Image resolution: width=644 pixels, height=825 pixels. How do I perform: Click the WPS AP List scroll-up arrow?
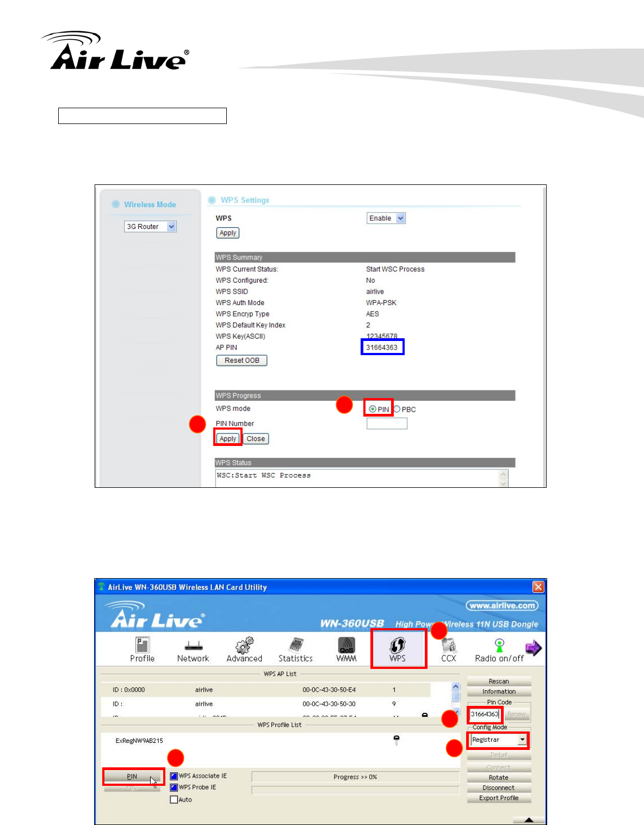point(456,687)
